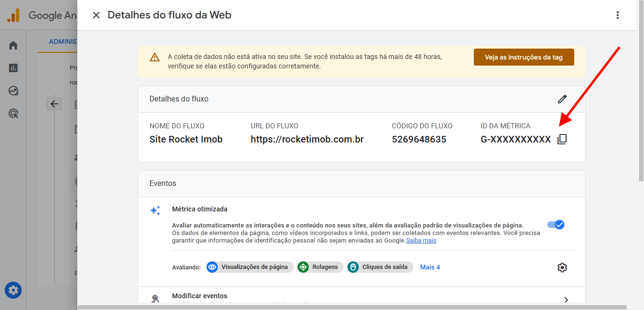Go to Home in left sidebar
The image size is (644, 310).
point(13,45)
